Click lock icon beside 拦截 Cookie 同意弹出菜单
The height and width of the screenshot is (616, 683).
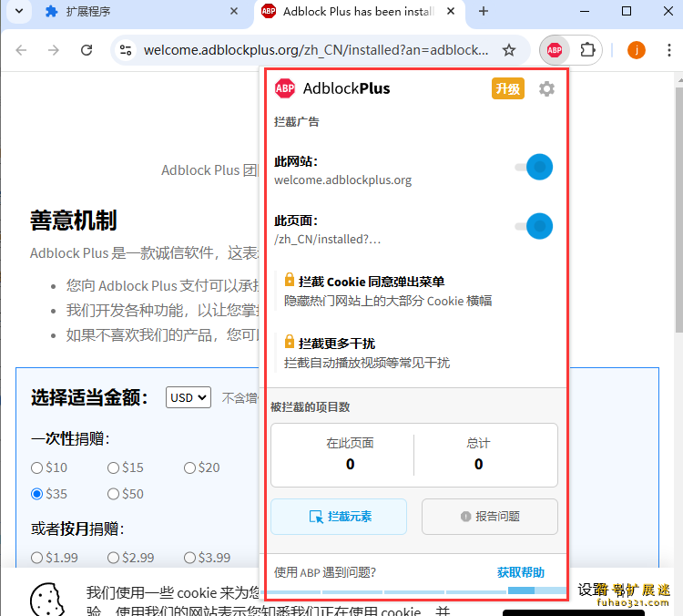tap(290, 279)
